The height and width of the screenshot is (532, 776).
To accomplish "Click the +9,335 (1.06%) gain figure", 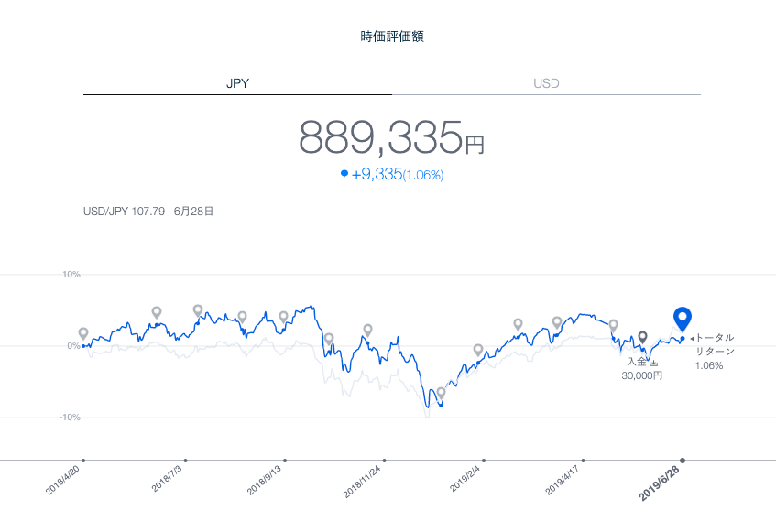I will tap(397, 174).
